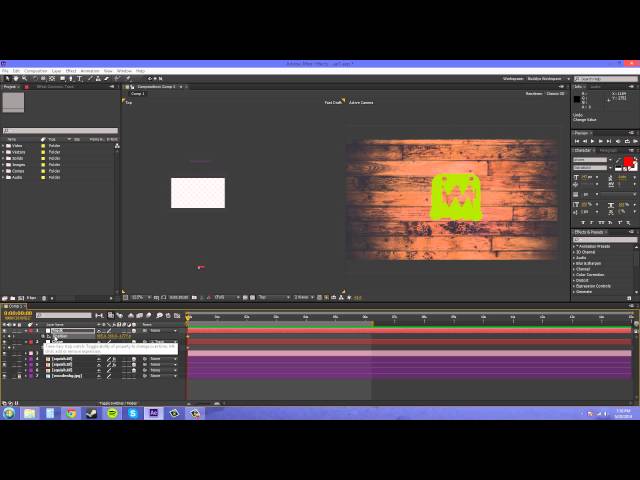The height and width of the screenshot is (480, 640).
Task: Toggle Mute Audio in Preview panel
Action: click(x=618, y=141)
